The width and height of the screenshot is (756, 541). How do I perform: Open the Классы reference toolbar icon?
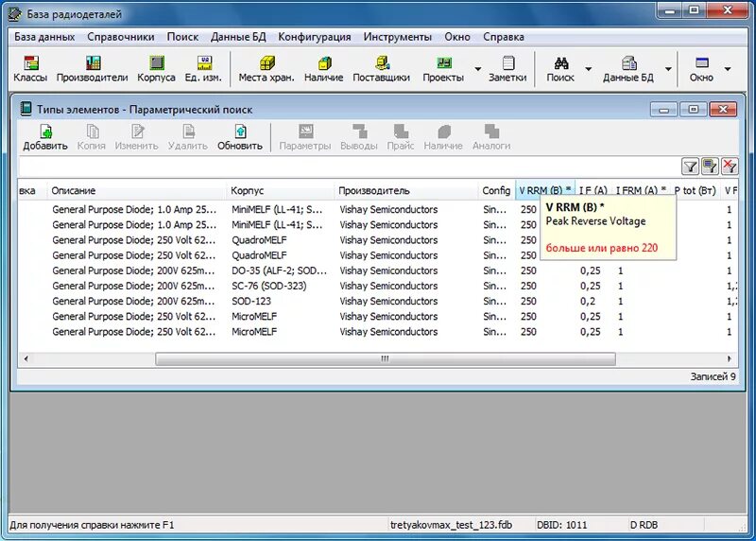pyautogui.click(x=30, y=69)
